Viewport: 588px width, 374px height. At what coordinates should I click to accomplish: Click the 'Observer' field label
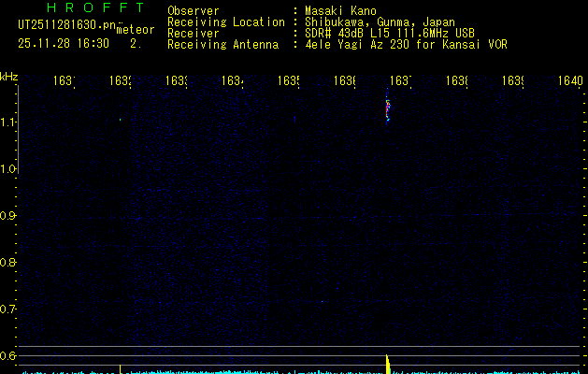coord(194,11)
